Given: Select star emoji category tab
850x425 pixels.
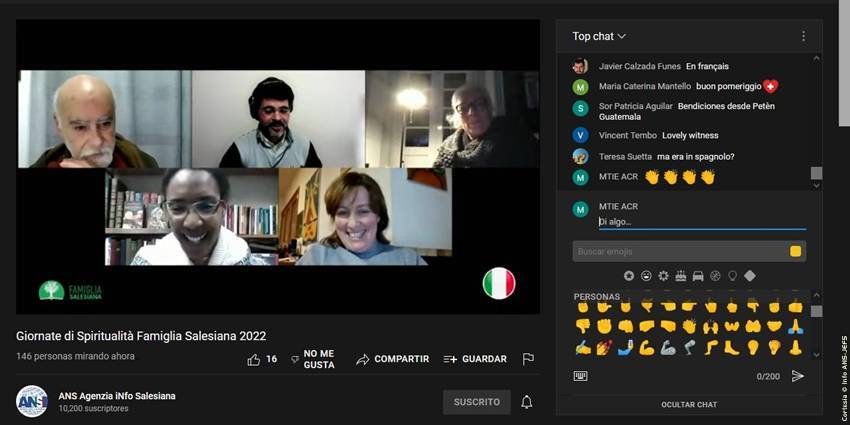Looking at the screenshot, I should pyautogui.click(x=629, y=276).
